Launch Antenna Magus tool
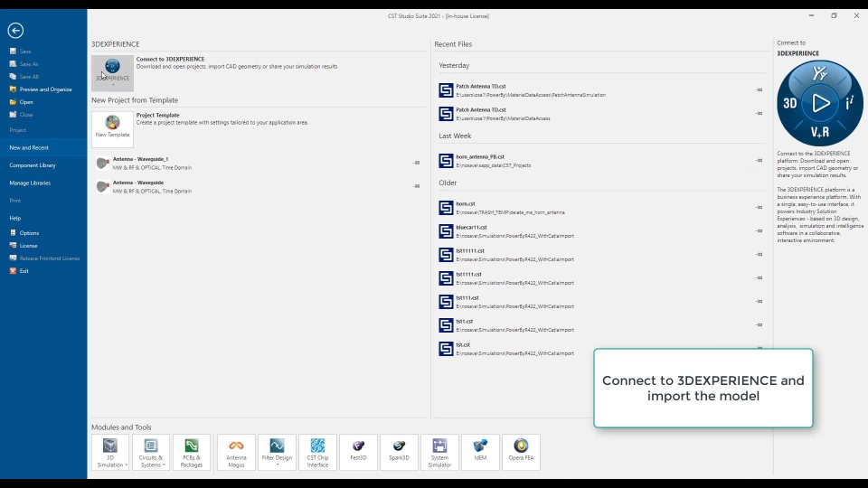 pos(236,452)
